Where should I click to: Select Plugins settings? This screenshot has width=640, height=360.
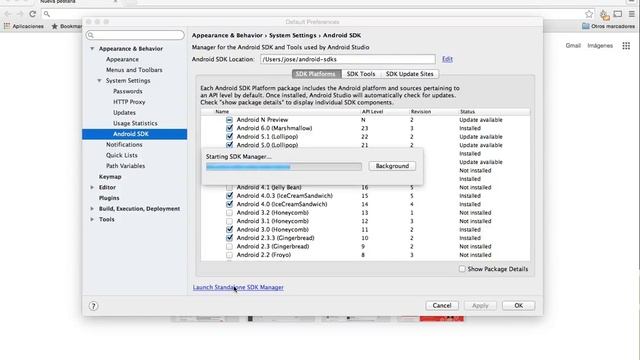[109, 198]
